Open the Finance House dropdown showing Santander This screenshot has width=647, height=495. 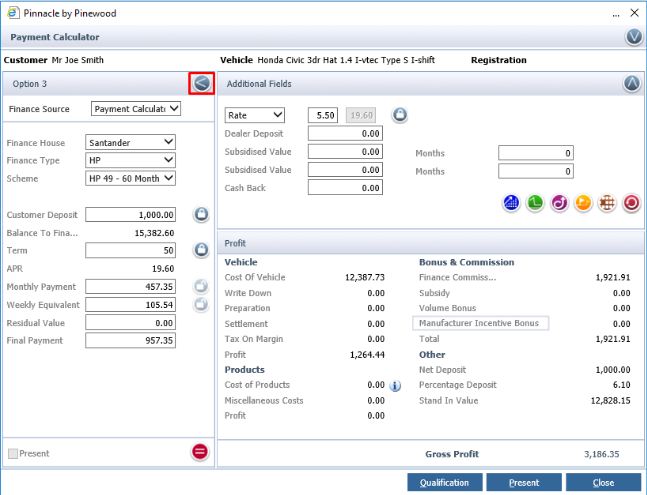pos(130,142)
